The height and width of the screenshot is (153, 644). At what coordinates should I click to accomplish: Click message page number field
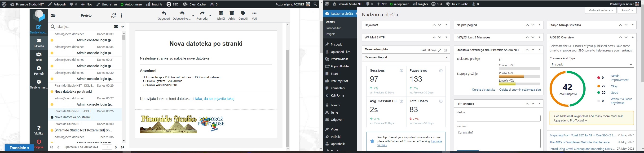[107, 147]
